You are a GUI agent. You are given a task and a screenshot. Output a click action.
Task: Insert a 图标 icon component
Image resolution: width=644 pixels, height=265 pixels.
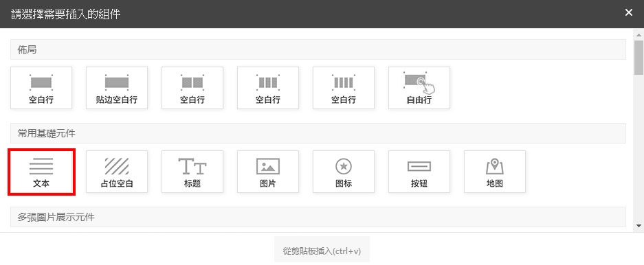tap(344, 172)
